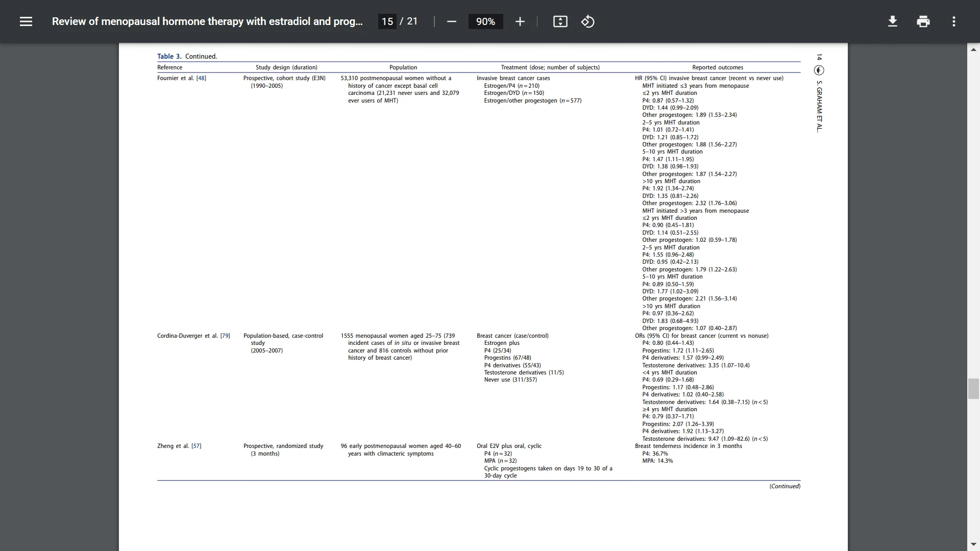Click 'Never use (311/357)' treatment line

pos(510,380)
